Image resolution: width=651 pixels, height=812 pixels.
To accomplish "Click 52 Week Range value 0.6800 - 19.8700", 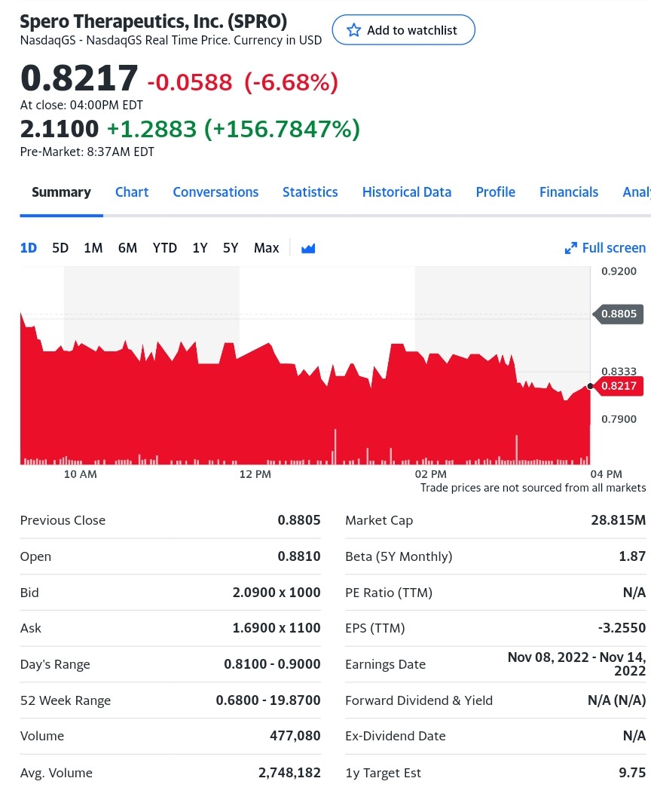I will 268,700.
